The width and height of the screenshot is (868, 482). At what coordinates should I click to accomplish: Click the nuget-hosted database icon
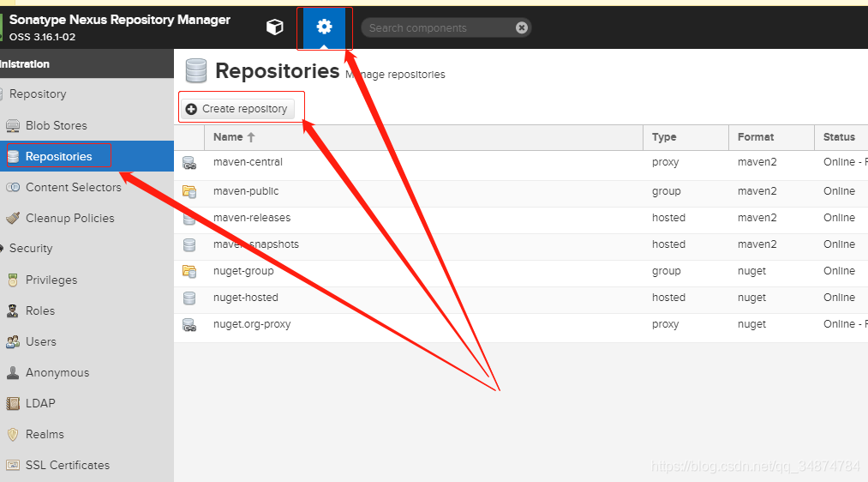point(189,298)
